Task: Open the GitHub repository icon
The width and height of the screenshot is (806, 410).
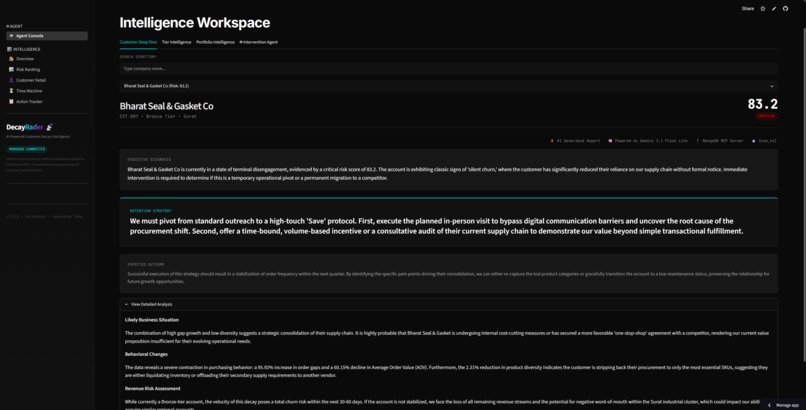Action: coord(785,9)
